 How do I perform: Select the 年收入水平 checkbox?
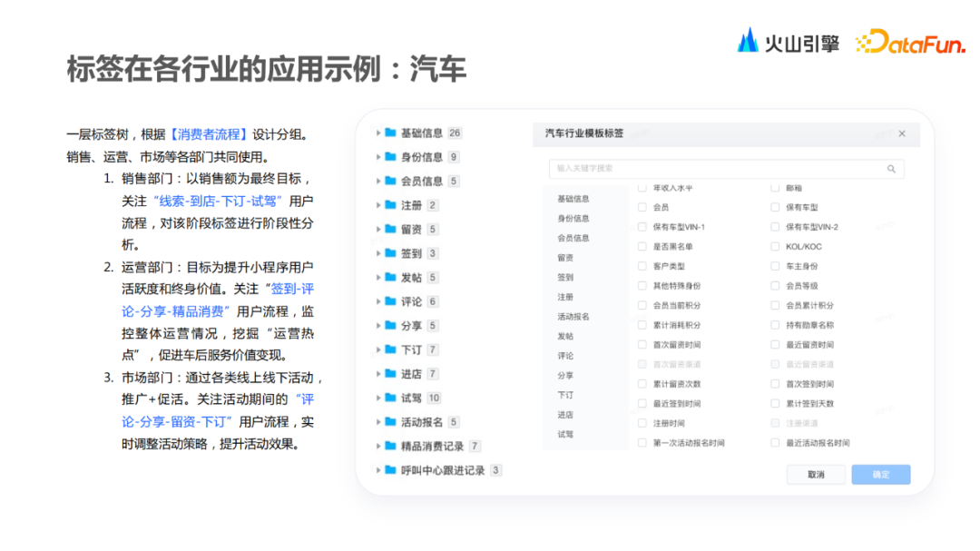point(641,186)
